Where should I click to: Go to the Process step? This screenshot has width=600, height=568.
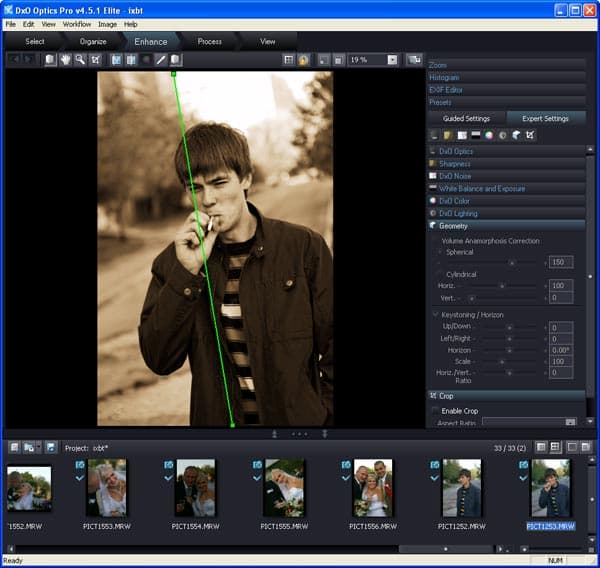click(210, 42)
